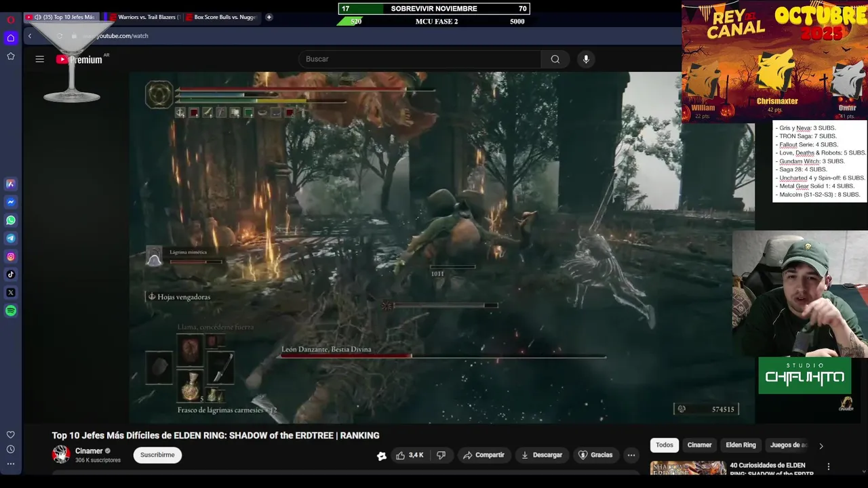The width and height of the screenshot is (868, 488).
Task: Like the video (3,4 K)
Action: point(411,455)
